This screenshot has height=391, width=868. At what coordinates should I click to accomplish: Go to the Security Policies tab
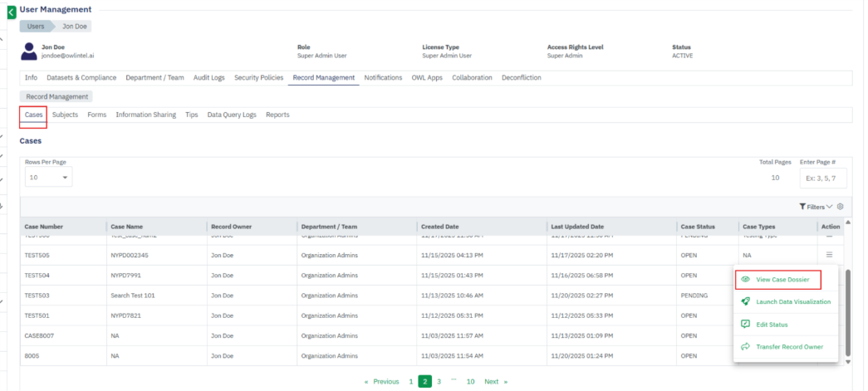[x=259, y=77]
